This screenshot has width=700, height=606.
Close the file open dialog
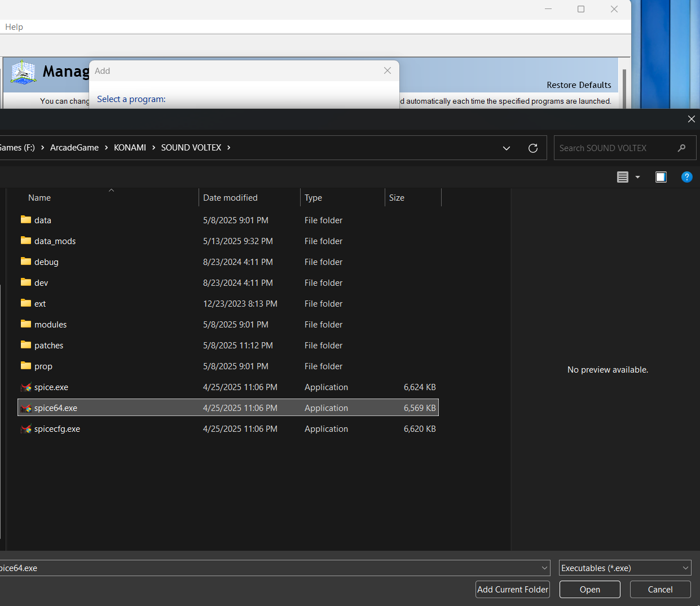pos(691,119)
